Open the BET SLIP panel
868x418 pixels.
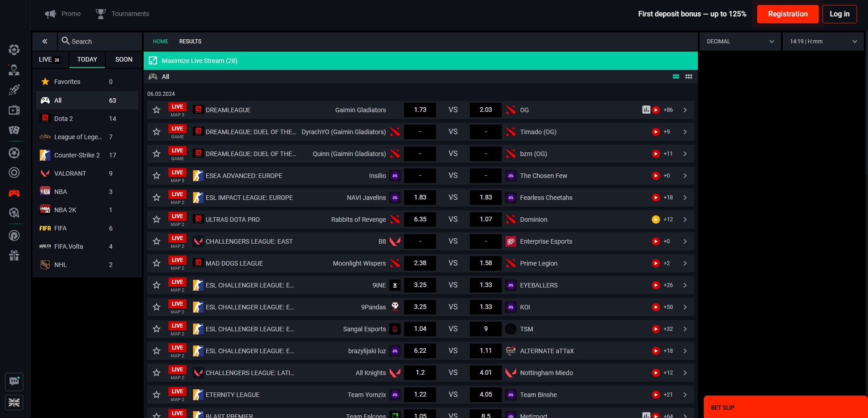(x=785, y=407)
